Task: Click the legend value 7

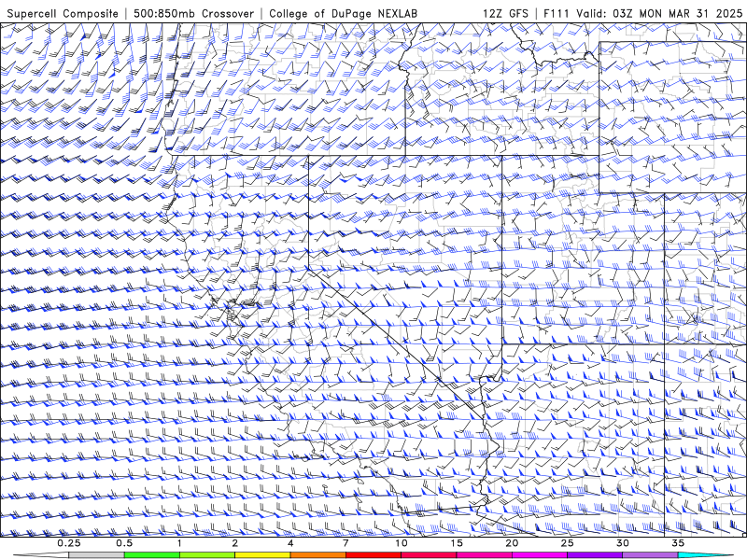Action: (345, 543)
